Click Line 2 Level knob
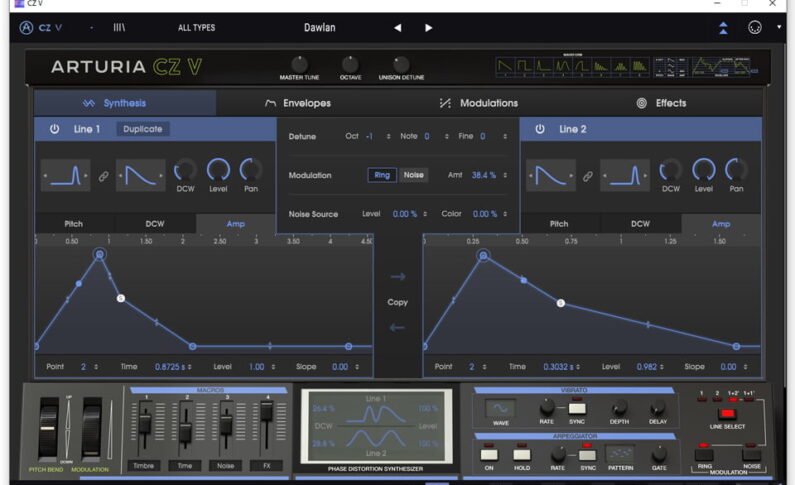The image size is (795, 485). pyautogui.click(x=704, y=170)
